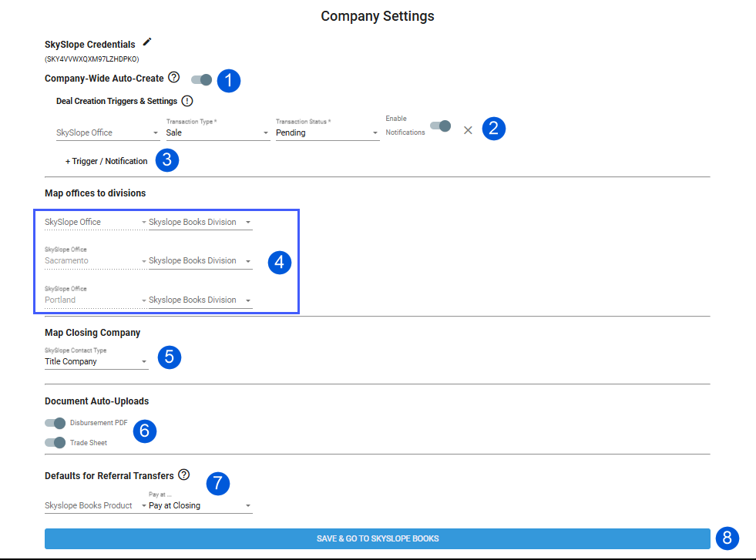This screenshot has height=560, width=756.
Task: Click the Deal Creation Triggers & Settings label
Action: 116,101
